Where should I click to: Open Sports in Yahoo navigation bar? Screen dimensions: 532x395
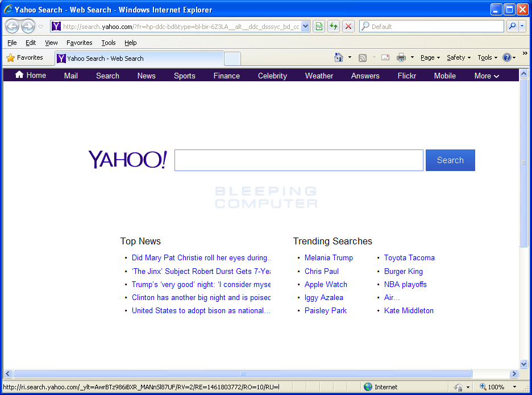coord(185,76)
